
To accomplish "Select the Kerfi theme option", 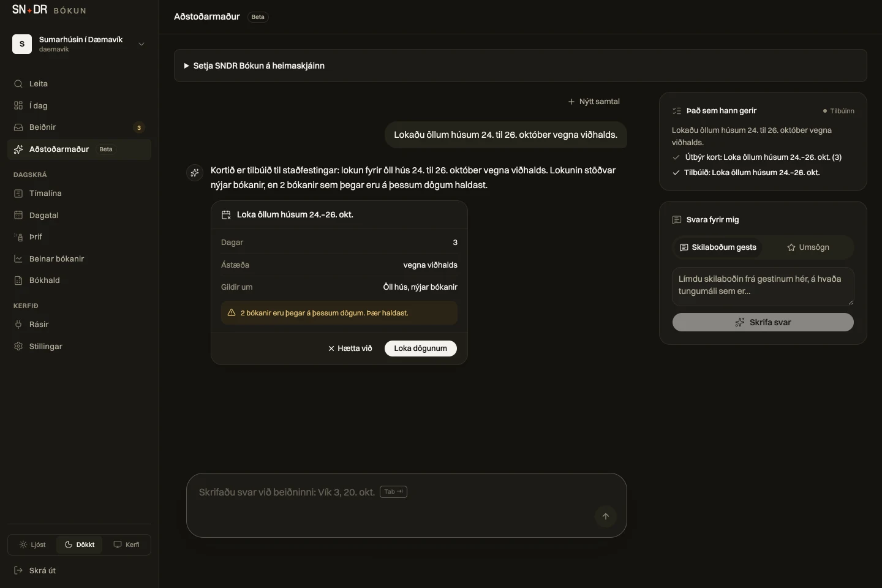I will [x=126, y=545].
